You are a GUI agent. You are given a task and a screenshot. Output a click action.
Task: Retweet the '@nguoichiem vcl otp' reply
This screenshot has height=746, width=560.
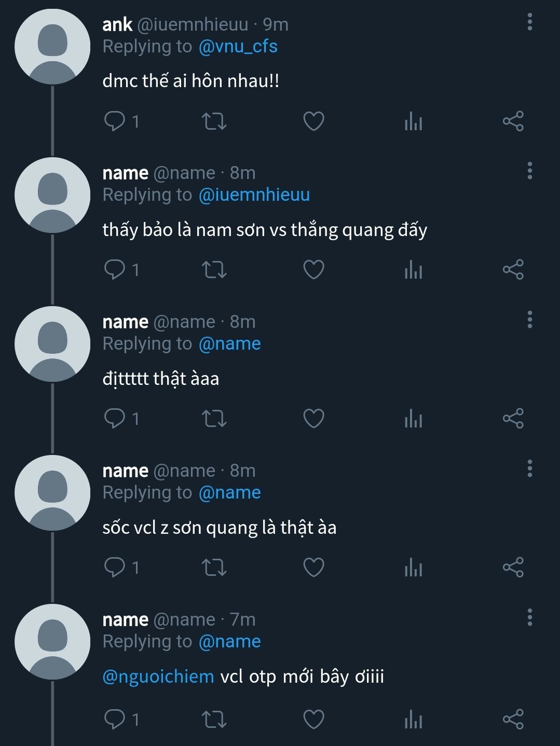(x=214, y=720)
